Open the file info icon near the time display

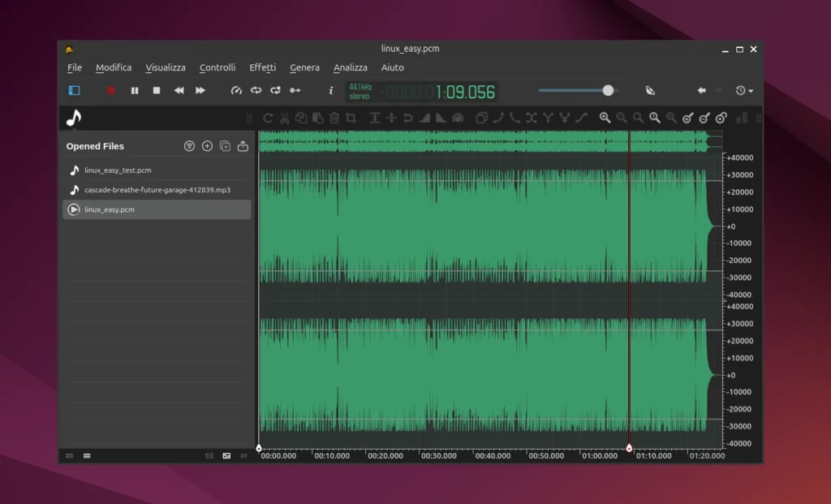330,90
